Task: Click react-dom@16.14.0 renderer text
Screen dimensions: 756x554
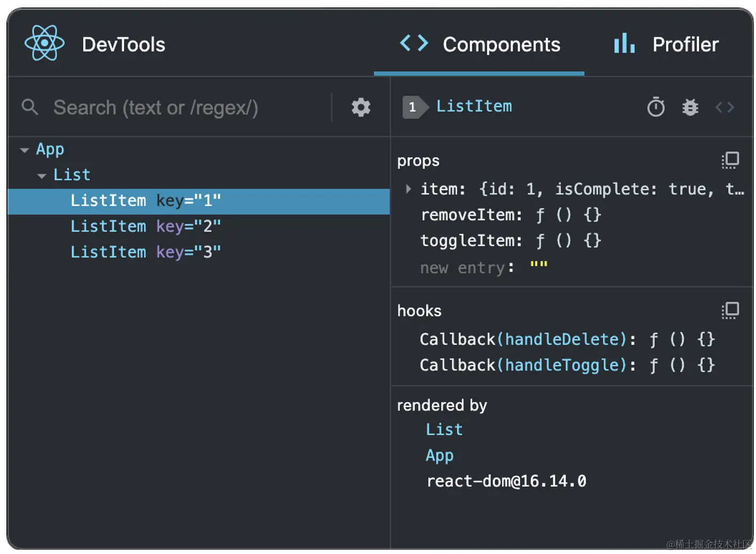Action: pos(506,481)
